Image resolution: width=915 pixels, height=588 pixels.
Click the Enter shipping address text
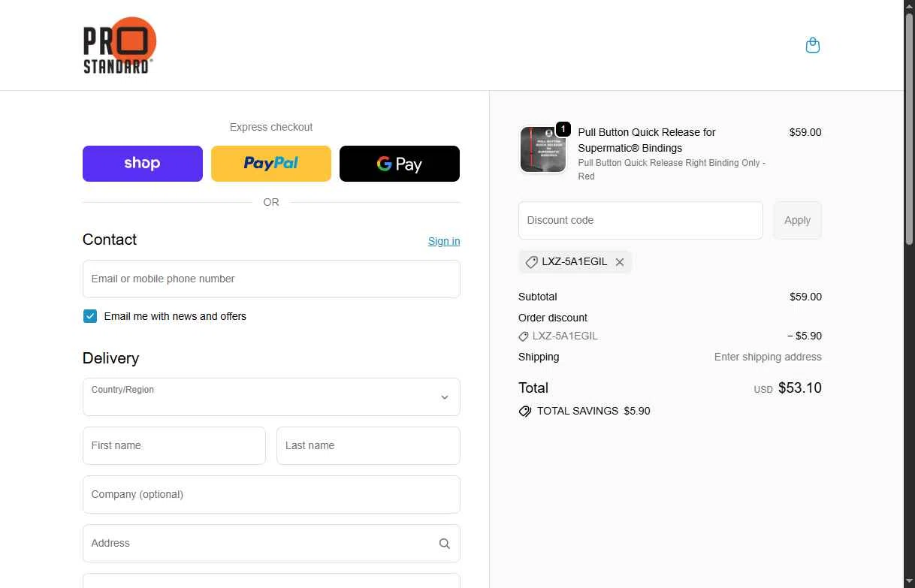[x=768, y=357]
